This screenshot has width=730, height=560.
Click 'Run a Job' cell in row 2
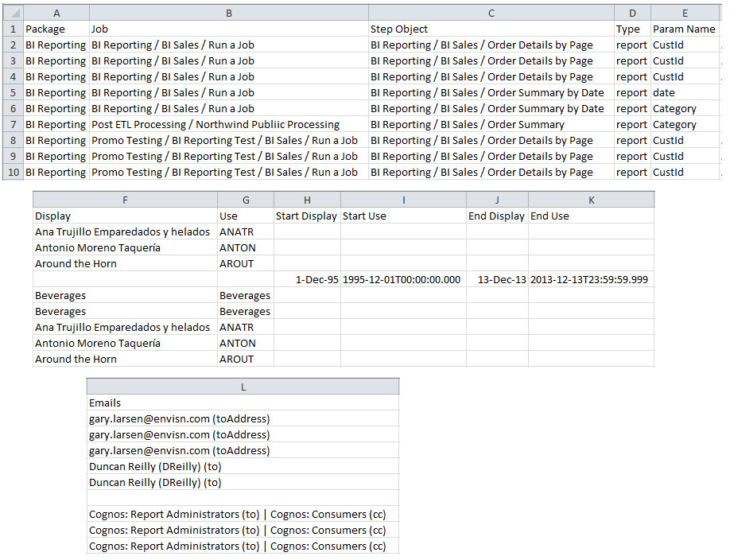click(229, 45)
